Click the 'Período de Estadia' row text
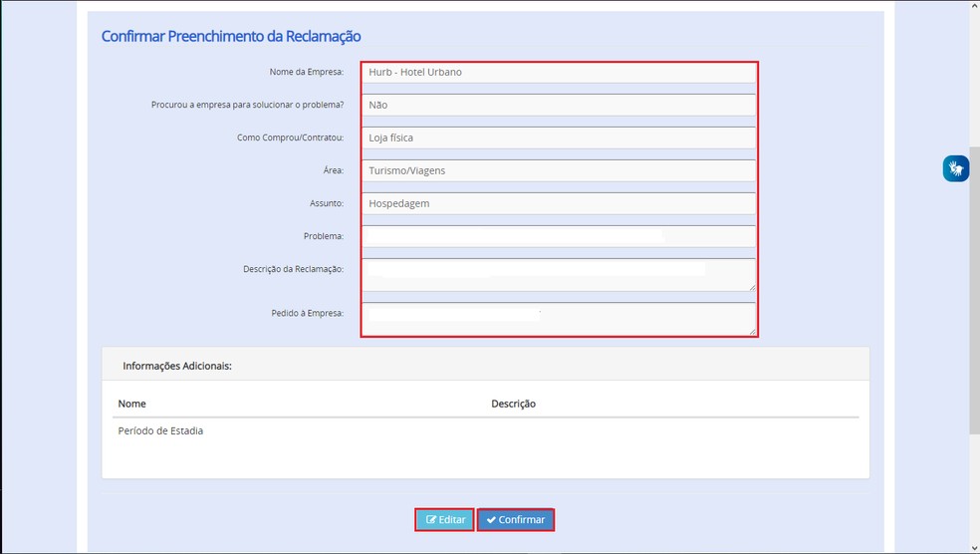This screenshot has width=980, height=554. [160, 430]
